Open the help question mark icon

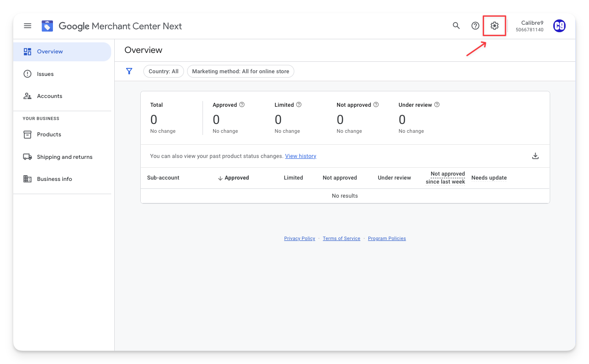pyautogui.click(x=475, y=26)
